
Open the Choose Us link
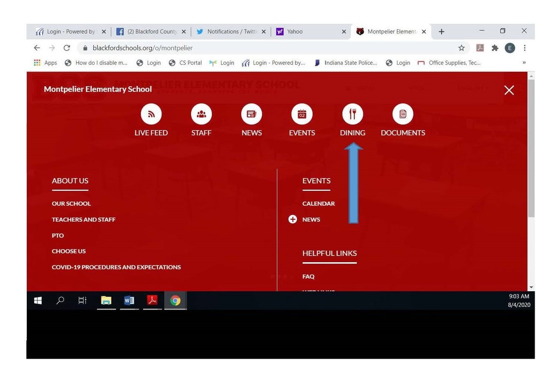pyautogui.click(x=69, y=251)
